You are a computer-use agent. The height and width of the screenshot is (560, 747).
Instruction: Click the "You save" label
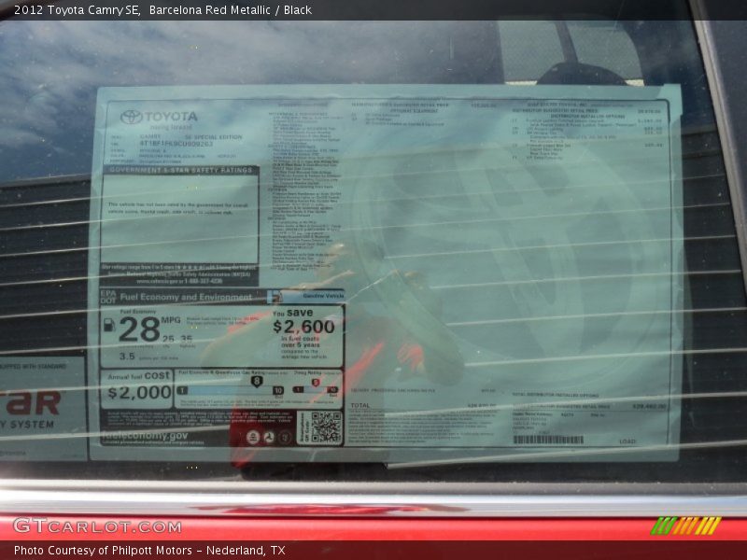pos(293,313)
